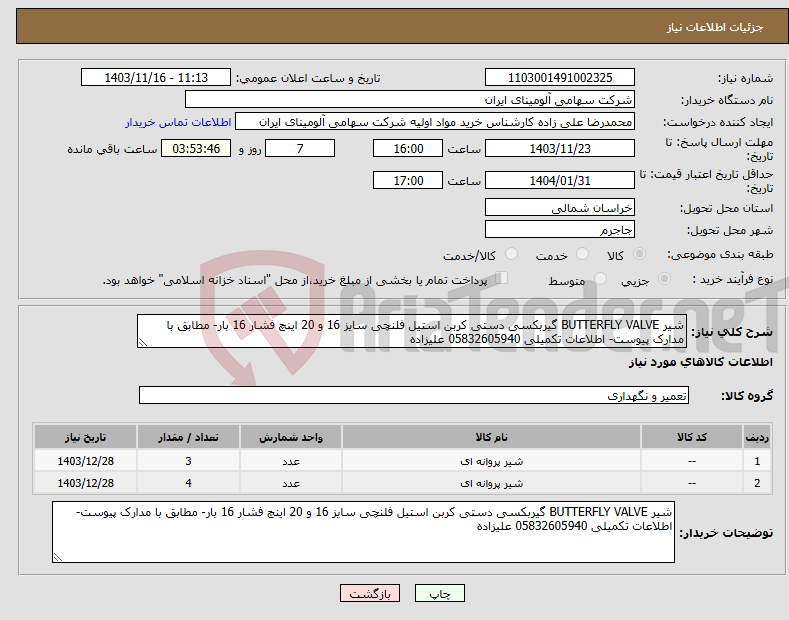Click the چاپ (print) button
789x620 pixels.
[439, 593]
